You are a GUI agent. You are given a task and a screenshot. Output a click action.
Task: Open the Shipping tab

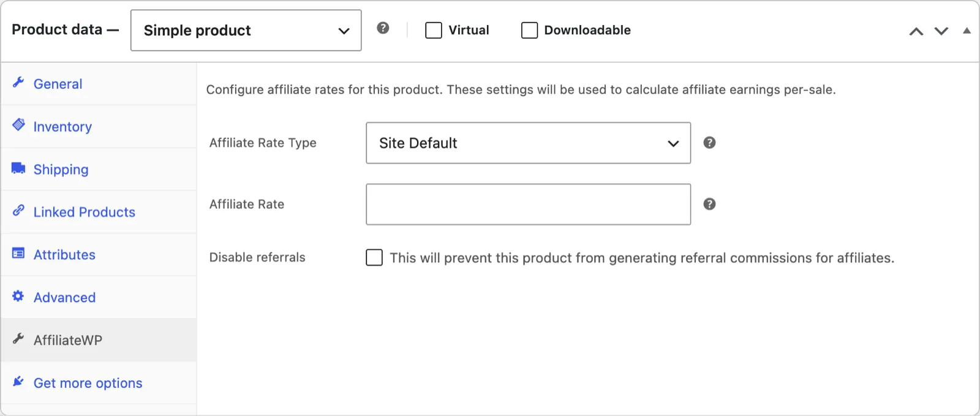pyautogui.click(x=99, y=169)
